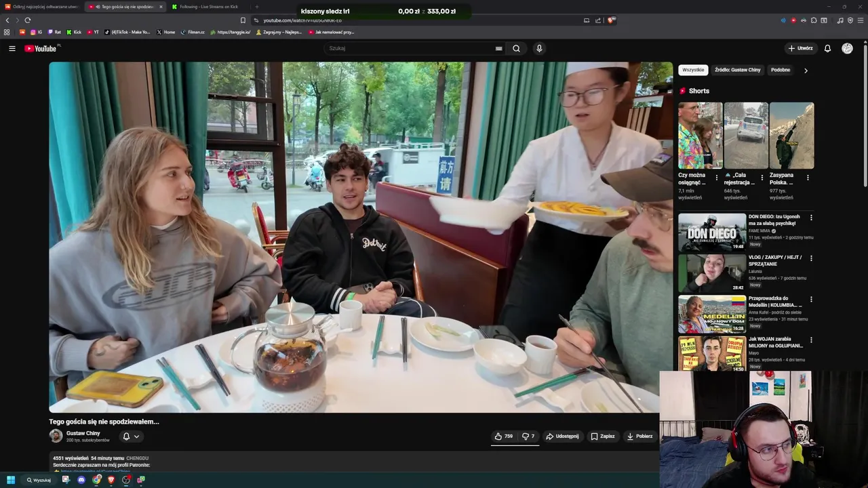Open Chrome from the taskbar
The width and height of the screenshot is (868, 488).
tap(97, 480)
